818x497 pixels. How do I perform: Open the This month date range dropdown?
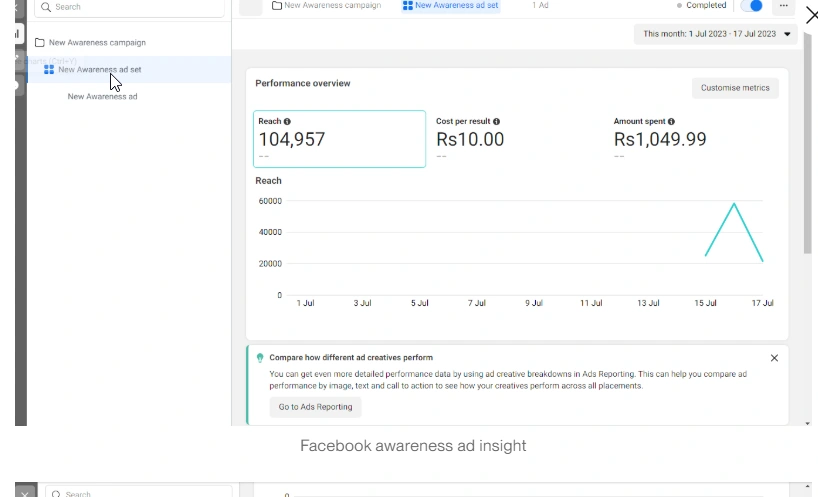tap(716, 34)
